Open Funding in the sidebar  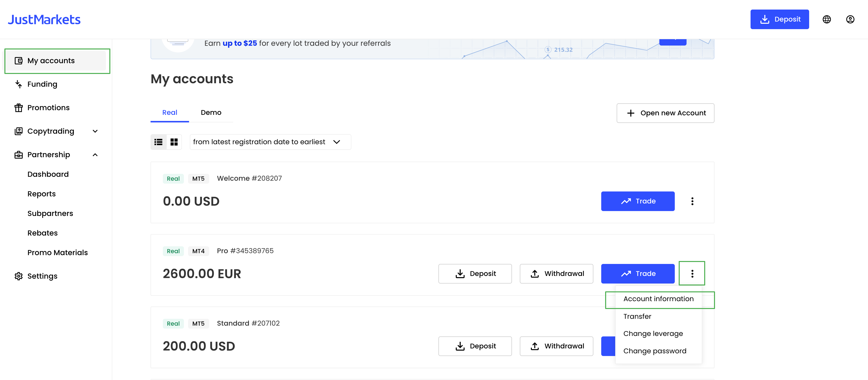[x=42, y=84]
